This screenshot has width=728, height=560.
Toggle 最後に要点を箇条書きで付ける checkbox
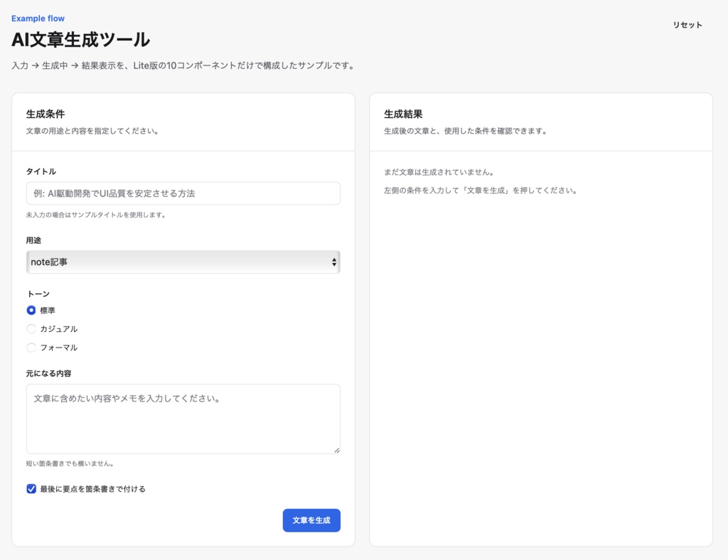pyautogui.click(x=31, y=489)
